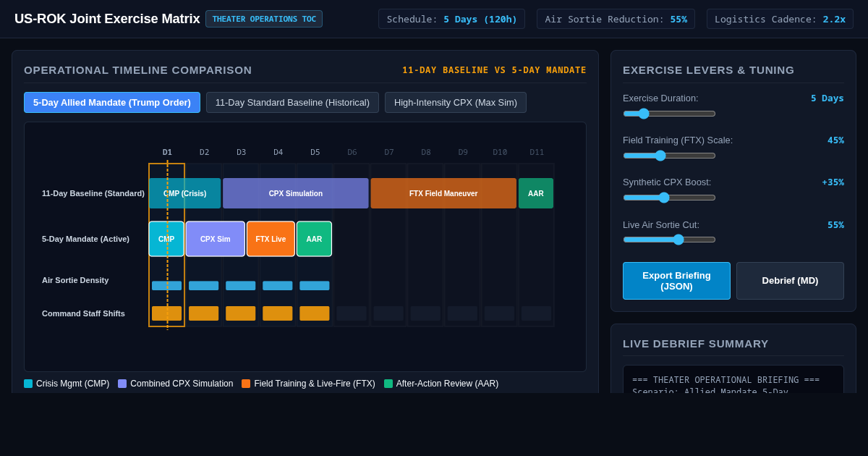Click After-Action Review (AAR) legend swatch
Viewport: 868px width, 456px height.
(388, 384)
